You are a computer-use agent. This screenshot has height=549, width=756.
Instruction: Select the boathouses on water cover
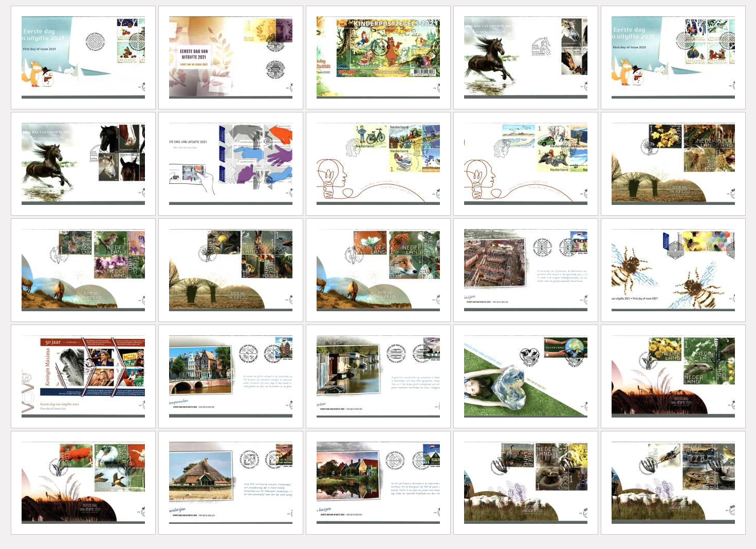[378, 376]
